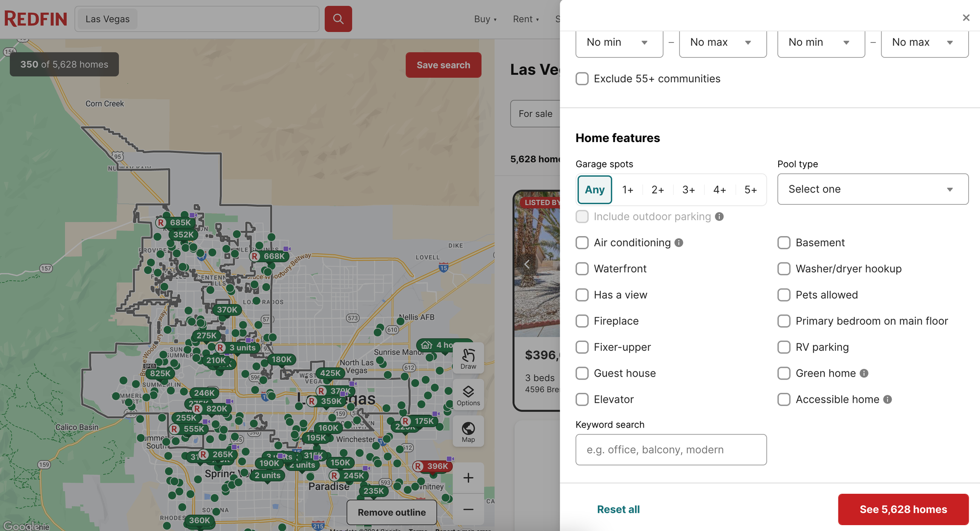980x531 pixels.
Task: Select the 396K map price marker
Action: 433,466
